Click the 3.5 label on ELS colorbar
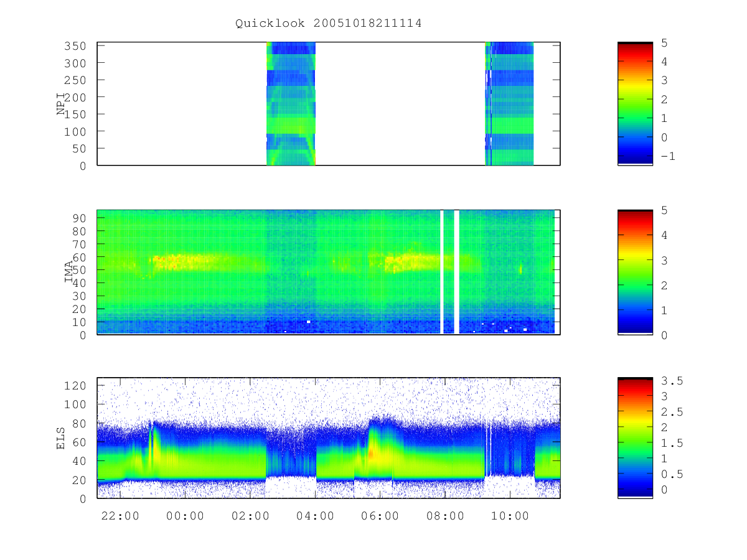This screenshot has height=560, width=747. click(x=671, y=381)
